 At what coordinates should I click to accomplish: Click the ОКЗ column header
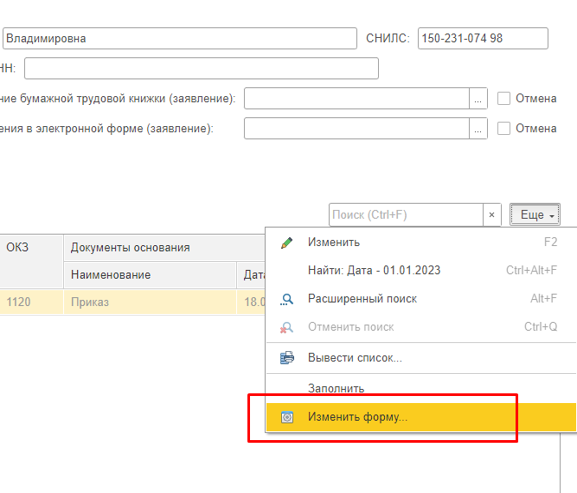(31, 261)
